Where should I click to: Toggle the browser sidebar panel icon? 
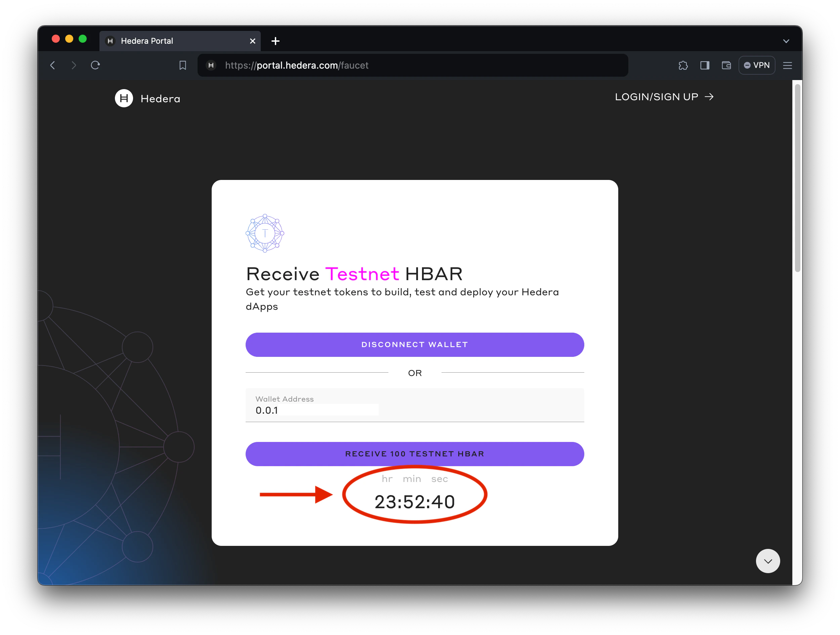[705, 65]
